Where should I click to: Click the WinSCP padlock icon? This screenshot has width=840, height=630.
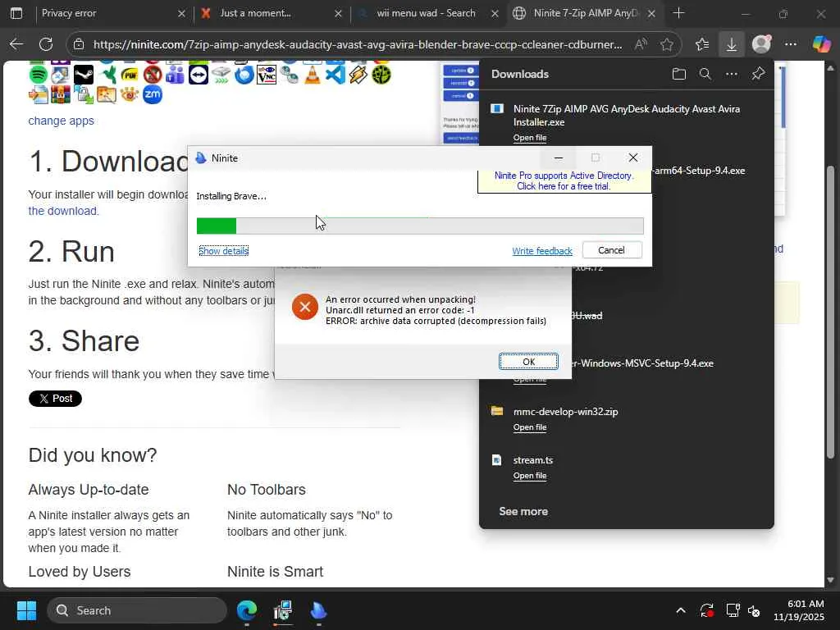pos(84,95)
